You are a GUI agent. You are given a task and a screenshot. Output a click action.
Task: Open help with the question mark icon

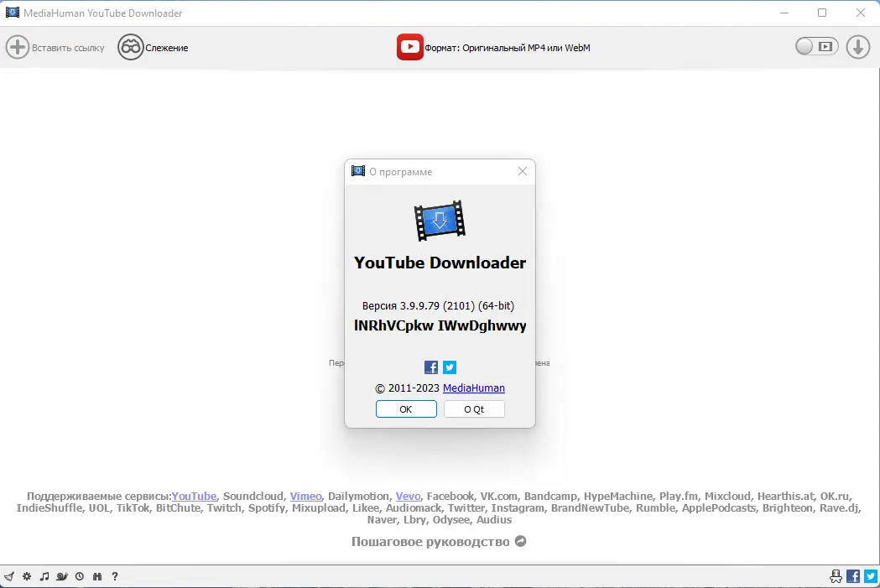(114, 576)
